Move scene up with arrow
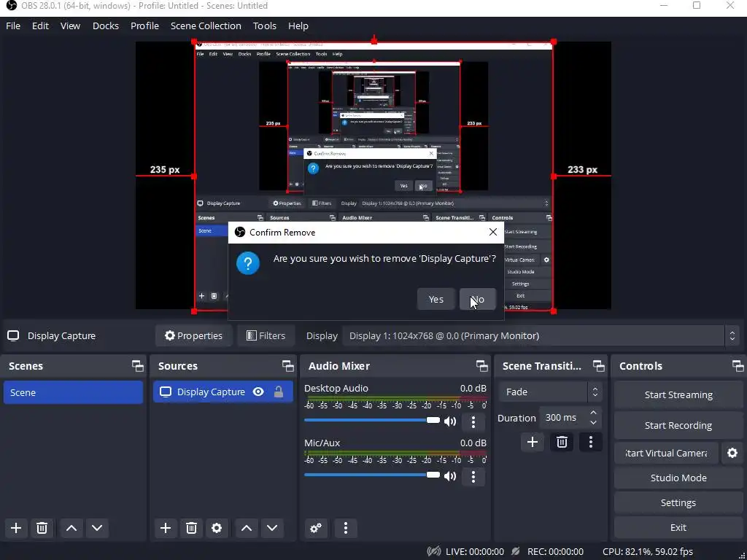 point(71,528)
